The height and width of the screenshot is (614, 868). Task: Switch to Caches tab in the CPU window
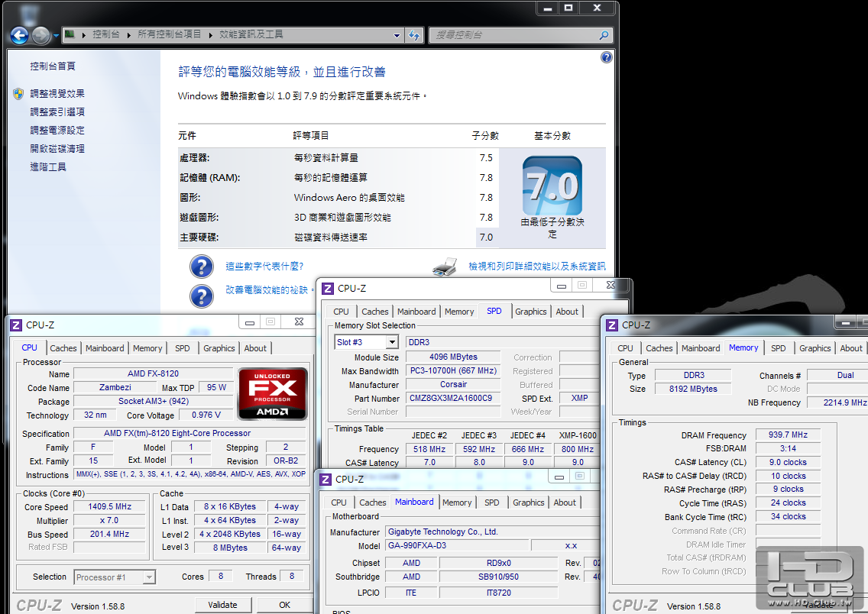pos(63,348)
